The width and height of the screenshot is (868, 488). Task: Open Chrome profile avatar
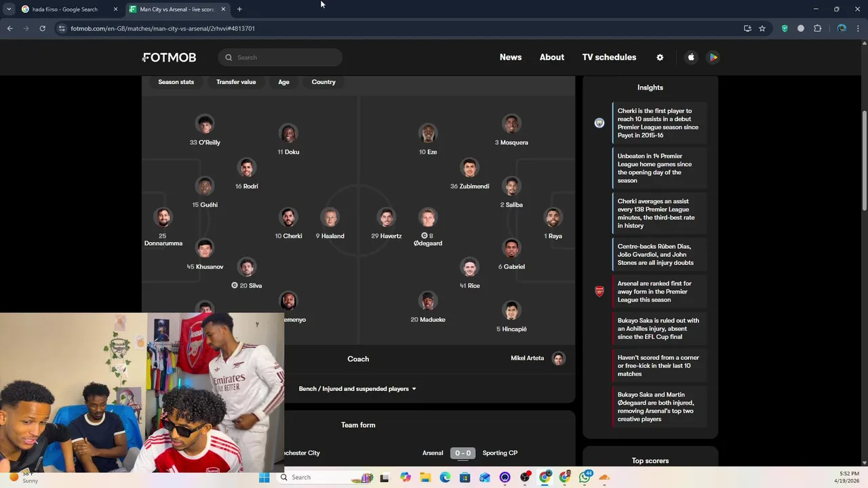click(842, 28)
